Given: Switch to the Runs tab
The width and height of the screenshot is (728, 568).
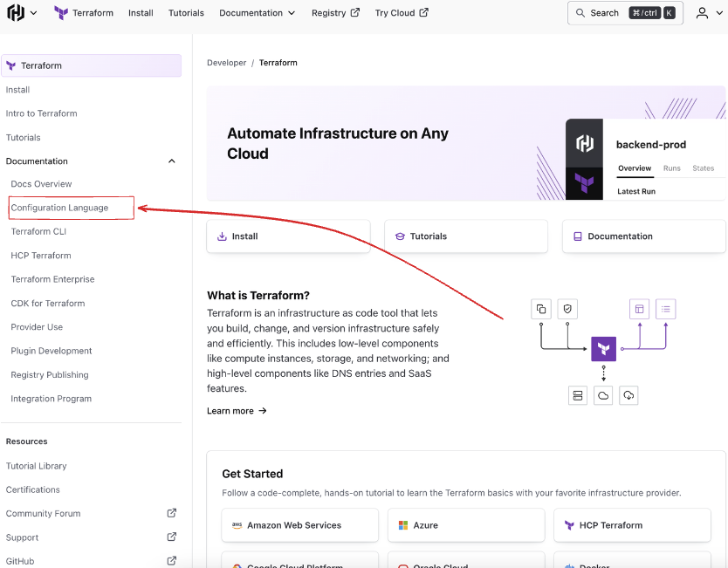Looking at the screenshot, I should [x=671, y=168].
